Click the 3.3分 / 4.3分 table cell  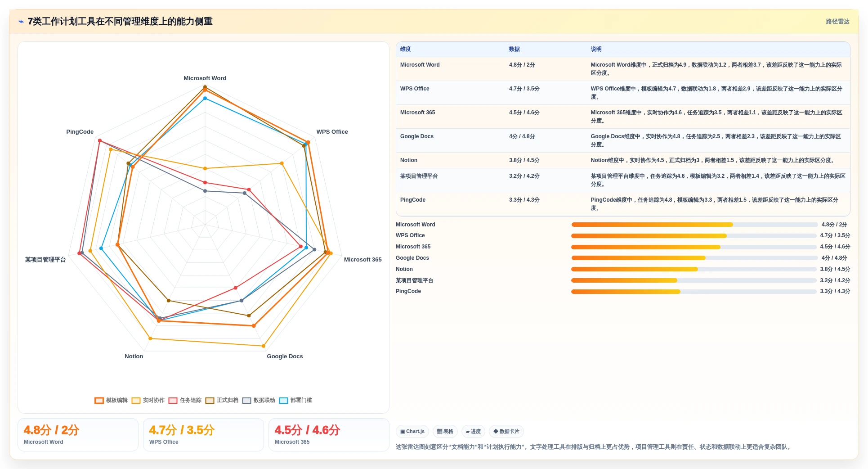524,200
